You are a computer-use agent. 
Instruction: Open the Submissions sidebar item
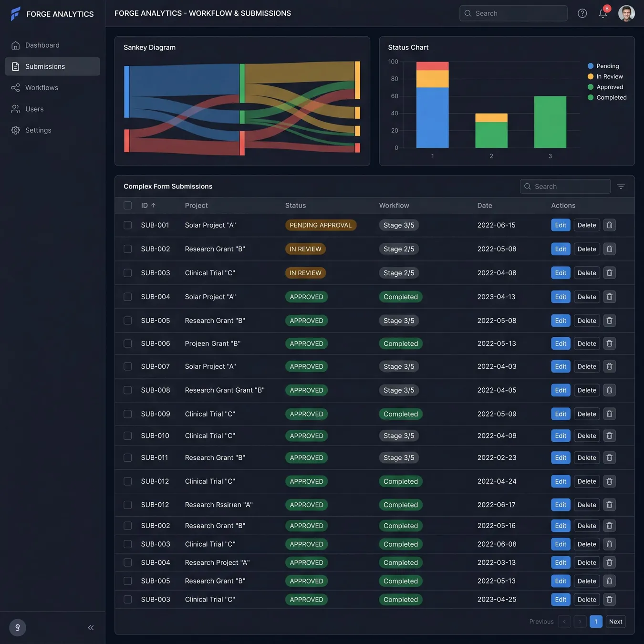(x=52, y=66)
